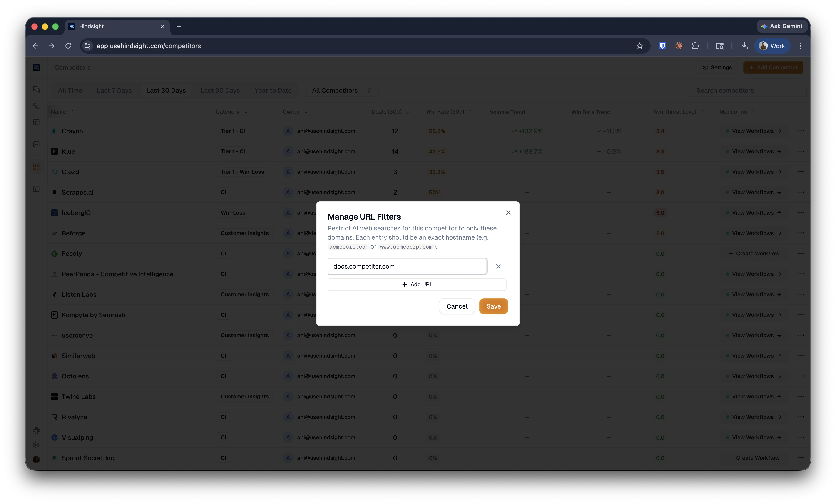Select the competitors grid icon in the sidebar
Viewport: 836px width, 504px height.
pos(36,167)
